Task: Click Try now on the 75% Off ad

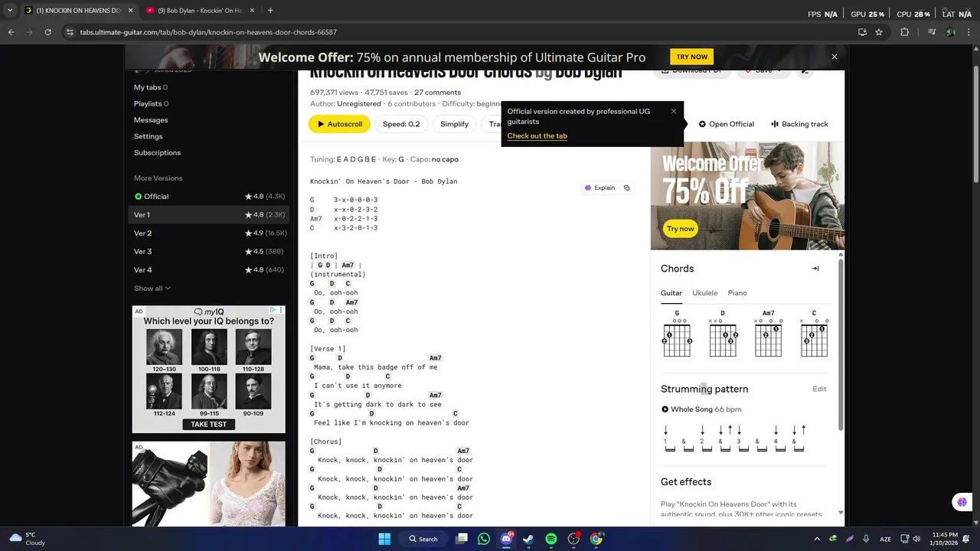Action: click(x=680, y=228)
